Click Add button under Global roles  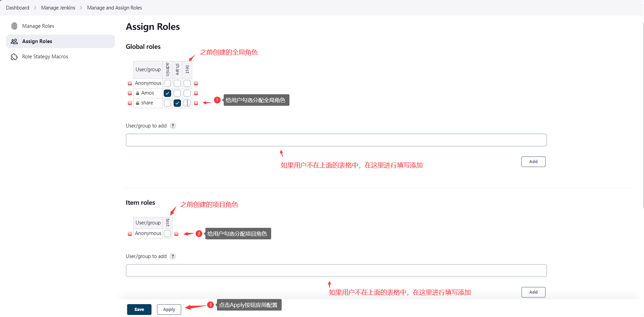click(533, 162)
